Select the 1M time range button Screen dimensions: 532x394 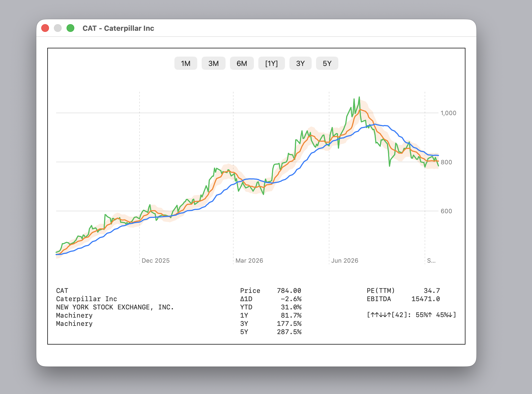click(186, 63)
